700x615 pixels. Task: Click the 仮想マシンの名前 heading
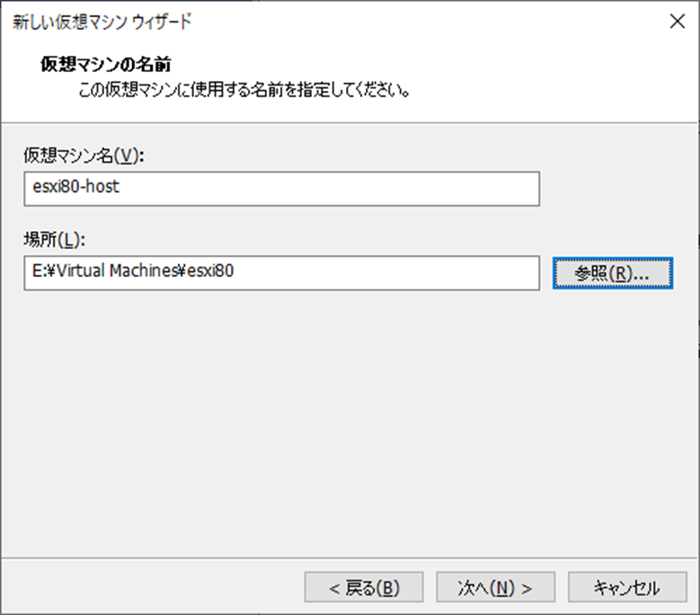pyautogui.click(x=106, y=65)
